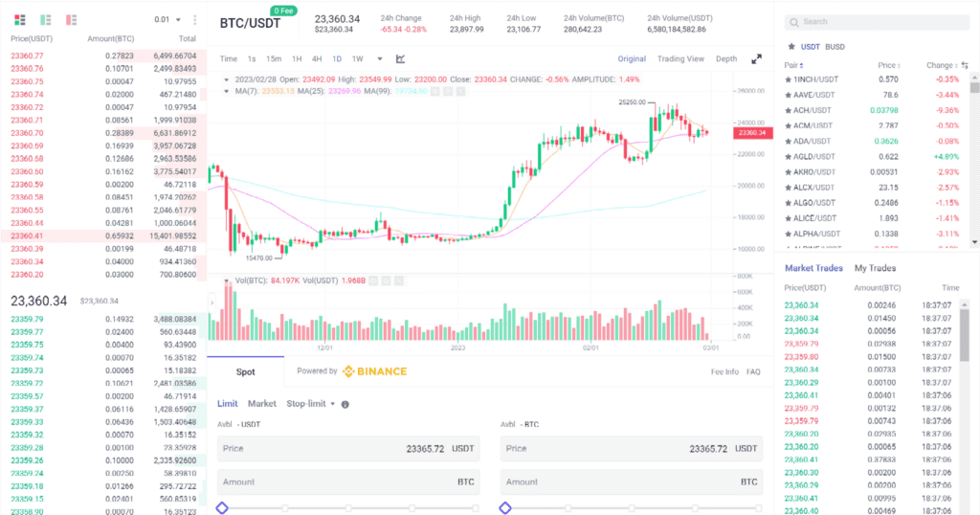Favorite the ACM/USDT pair star

click(789, 125)
